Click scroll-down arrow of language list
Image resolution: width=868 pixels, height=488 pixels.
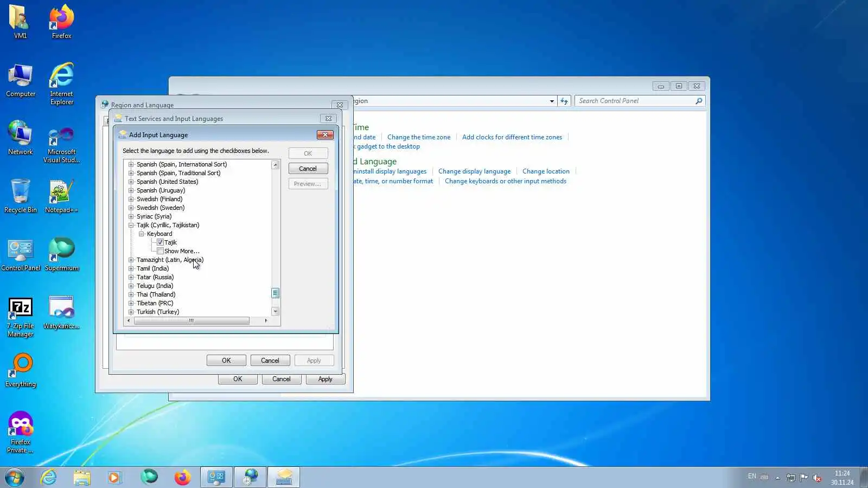tap(275, 311)
